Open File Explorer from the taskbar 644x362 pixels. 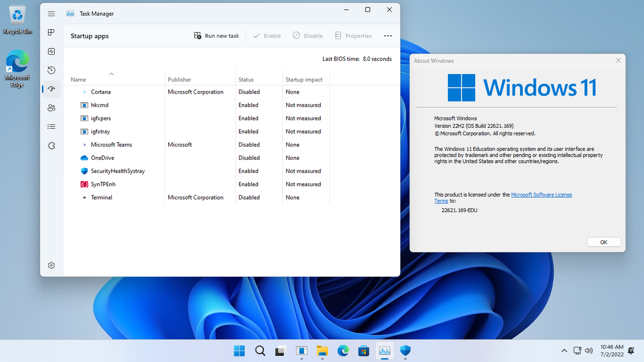(323, 351)
